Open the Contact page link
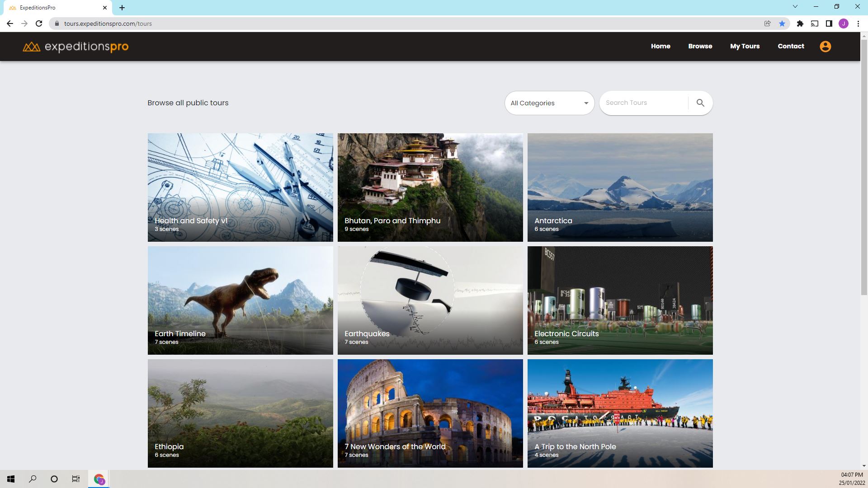The image size is (868, 488). [x=791, y=46]
